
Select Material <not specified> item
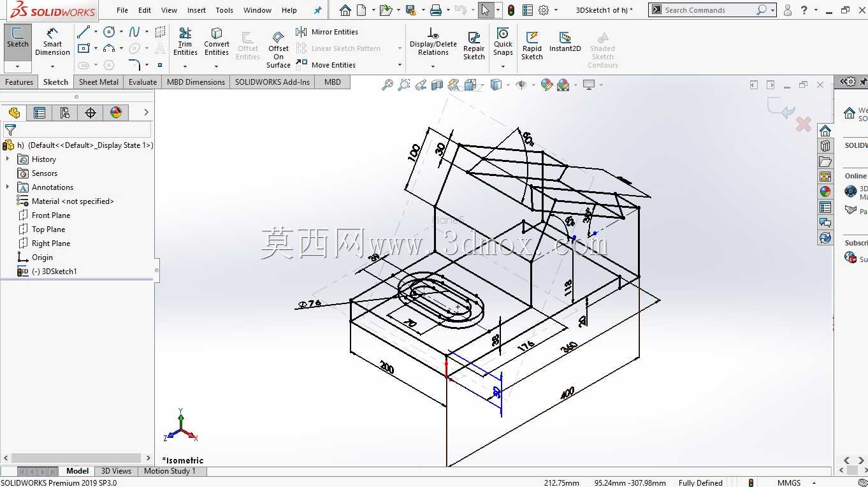pyautogui.click(x=73, y=201)
